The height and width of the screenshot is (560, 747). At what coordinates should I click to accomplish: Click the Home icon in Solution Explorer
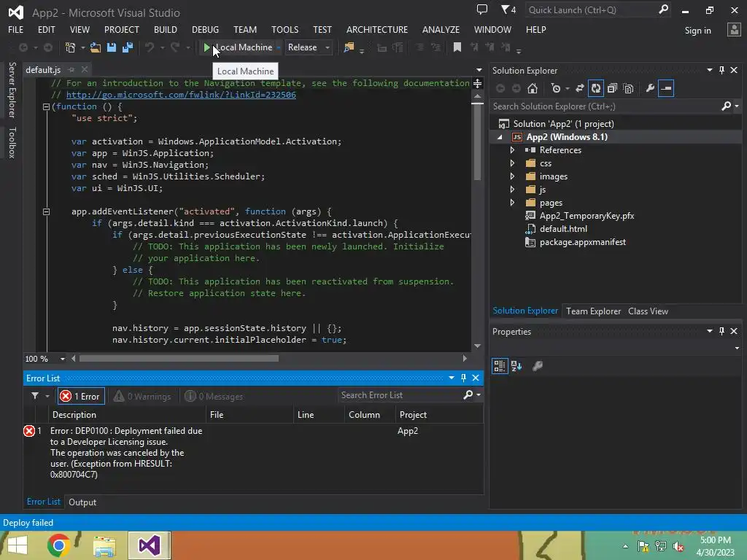point(533,88)
